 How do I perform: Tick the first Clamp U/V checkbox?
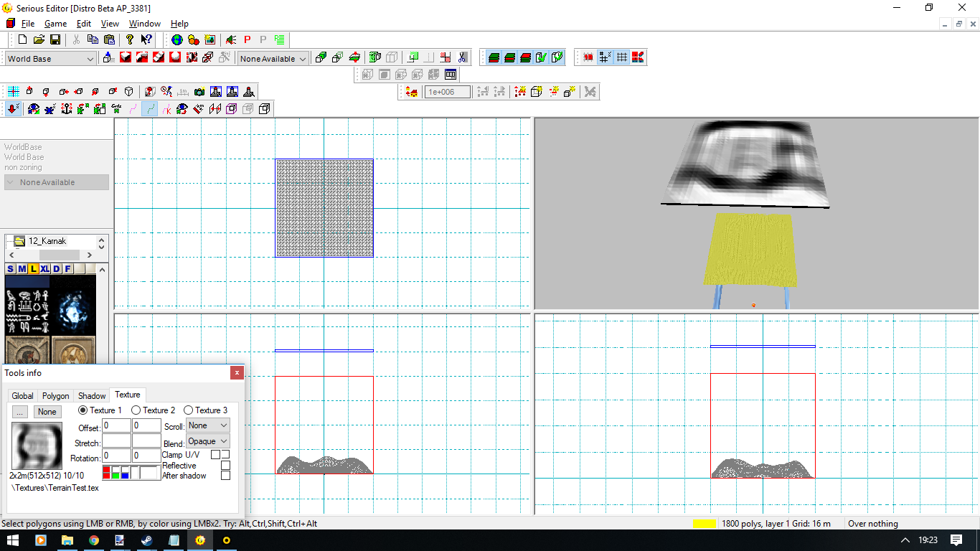coord(215,455)
